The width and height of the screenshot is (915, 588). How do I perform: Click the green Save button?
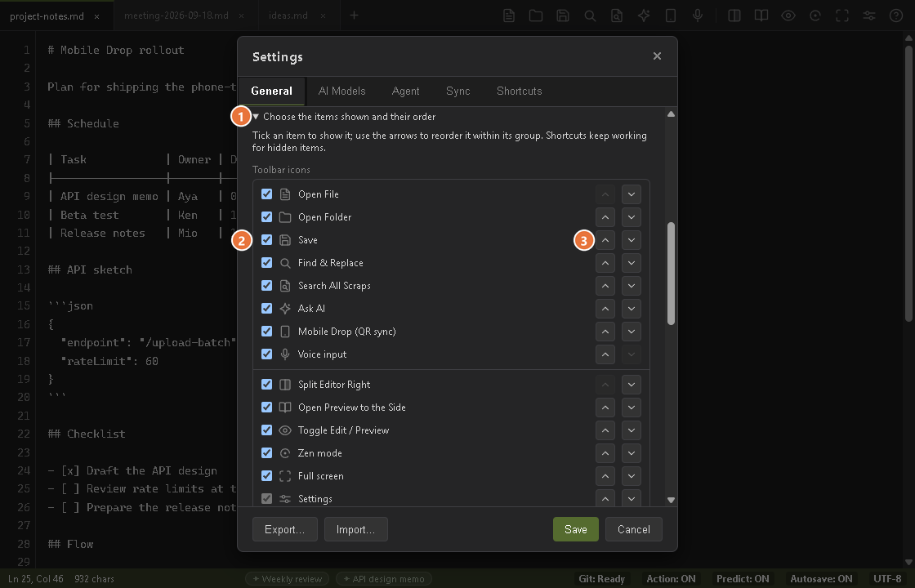(576, 529)
